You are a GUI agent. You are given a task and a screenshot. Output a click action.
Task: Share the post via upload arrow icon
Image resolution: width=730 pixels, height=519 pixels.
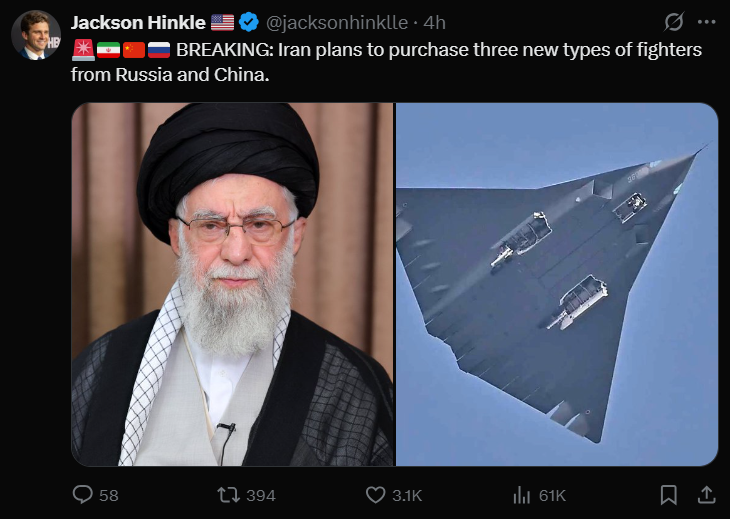click(706, 494)
